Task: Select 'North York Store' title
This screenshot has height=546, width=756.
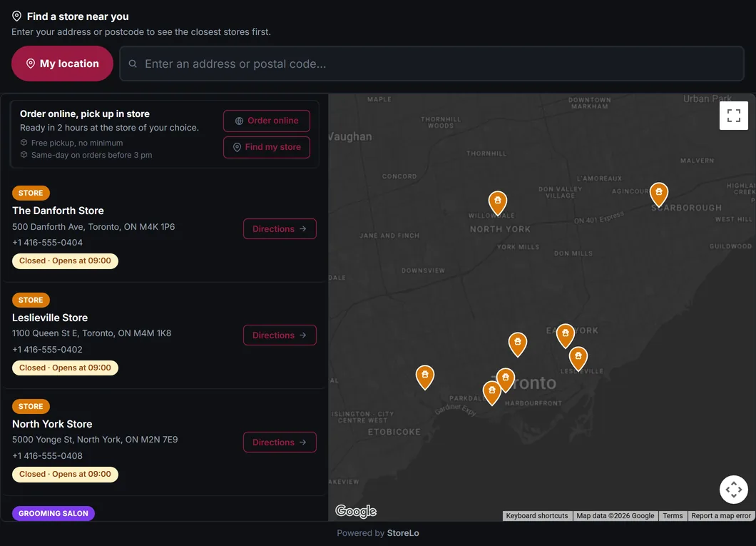Action: [x=52, y=424]
